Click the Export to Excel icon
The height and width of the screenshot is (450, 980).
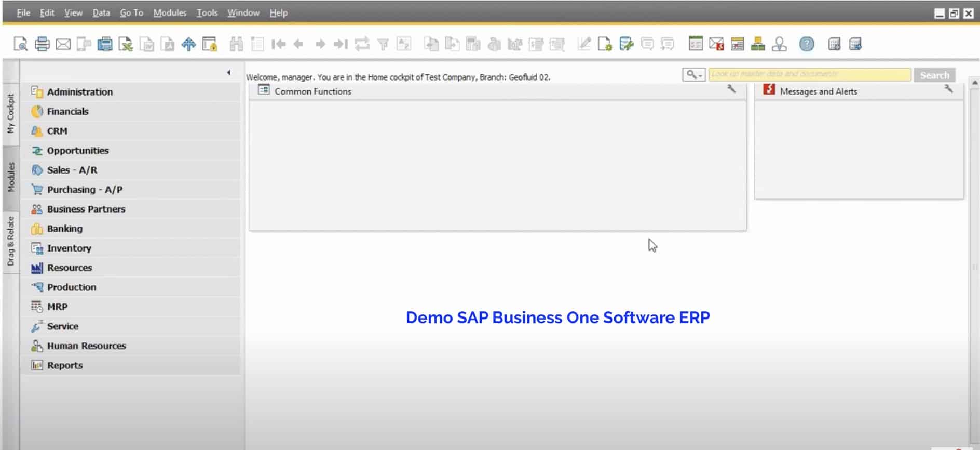coord(126,44)
